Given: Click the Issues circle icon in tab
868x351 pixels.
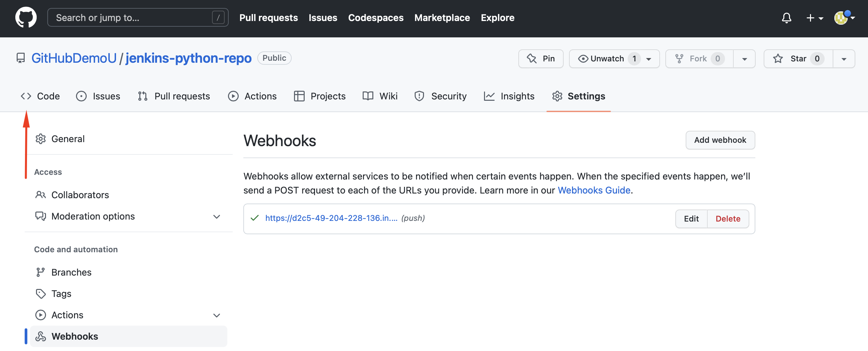Looking at the screenshot, I should [x=81, y=96].
